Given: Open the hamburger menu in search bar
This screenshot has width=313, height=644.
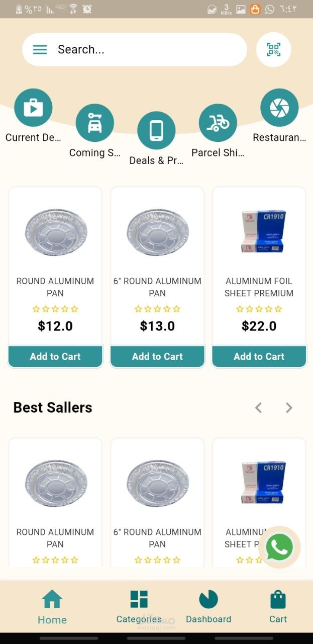Looking at the screenshot, I should [x=40, y=49].
